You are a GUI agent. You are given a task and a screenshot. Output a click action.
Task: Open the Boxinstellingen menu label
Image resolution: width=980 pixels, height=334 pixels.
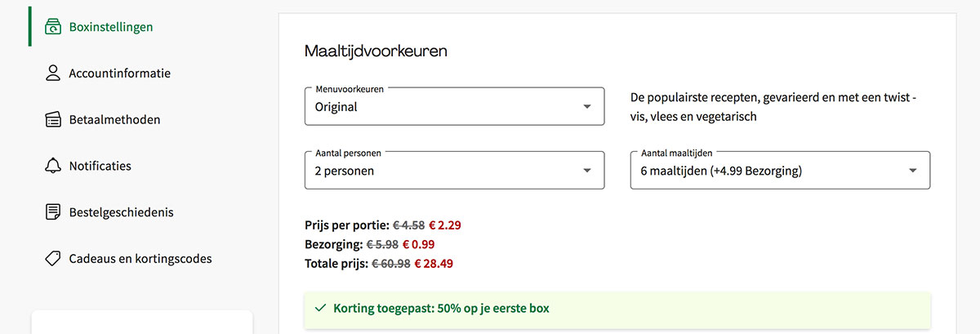tap(111, 27)
